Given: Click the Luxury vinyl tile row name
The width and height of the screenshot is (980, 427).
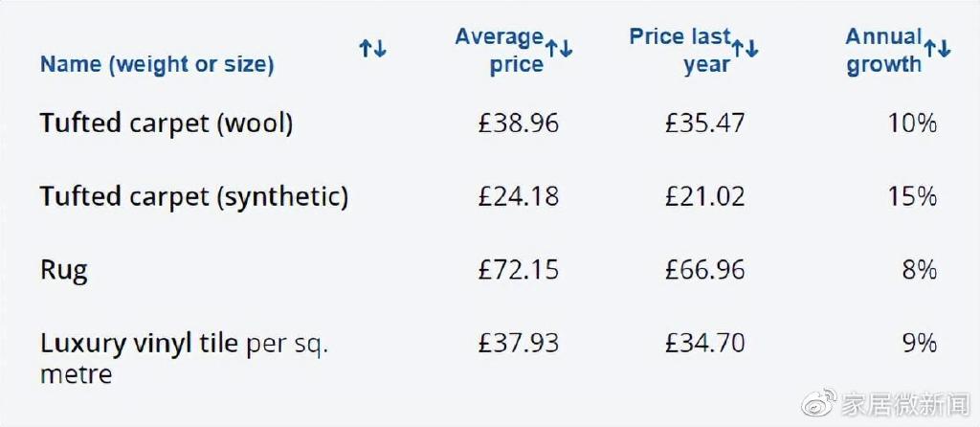Looking at the screenshot, I should tap(184, 357).
